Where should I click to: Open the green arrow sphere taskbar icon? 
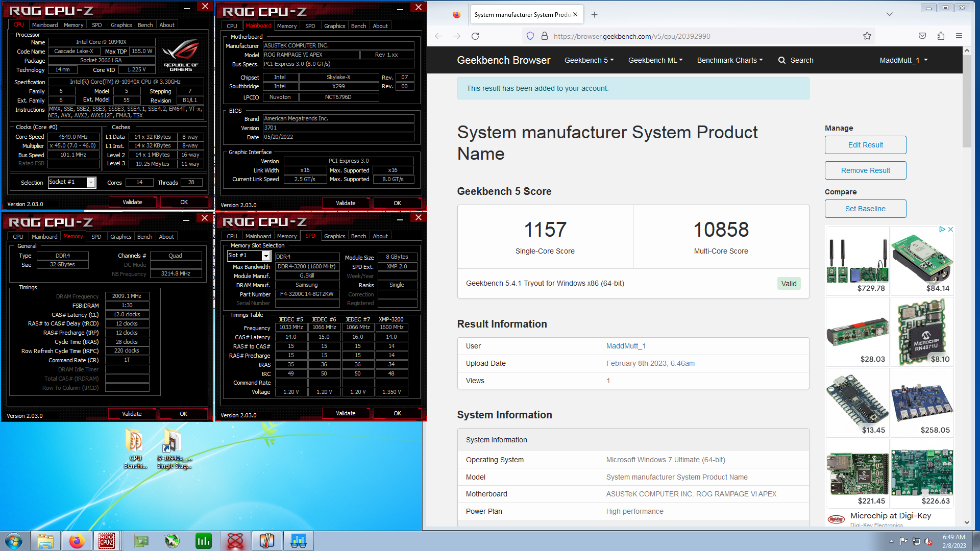coord(172,541)
